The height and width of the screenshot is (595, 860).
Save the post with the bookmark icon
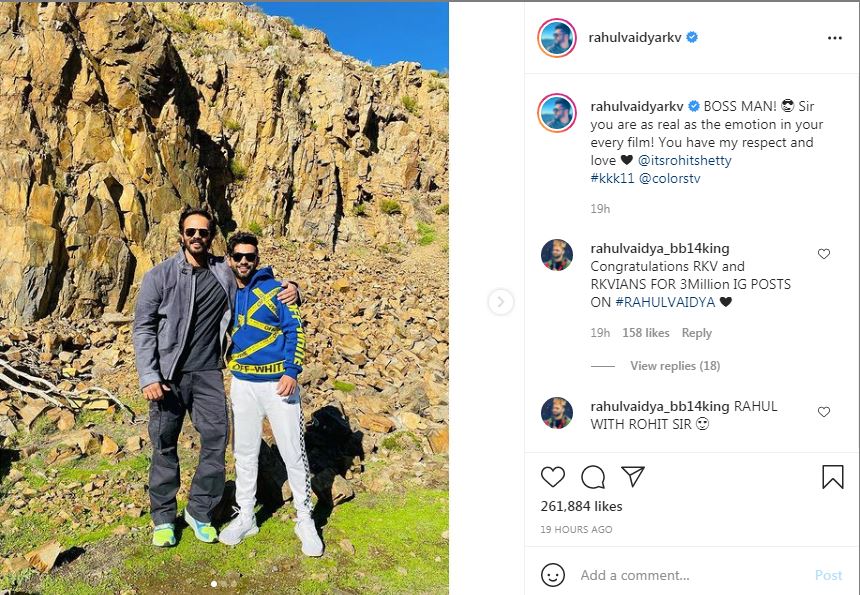coord(833,477)
